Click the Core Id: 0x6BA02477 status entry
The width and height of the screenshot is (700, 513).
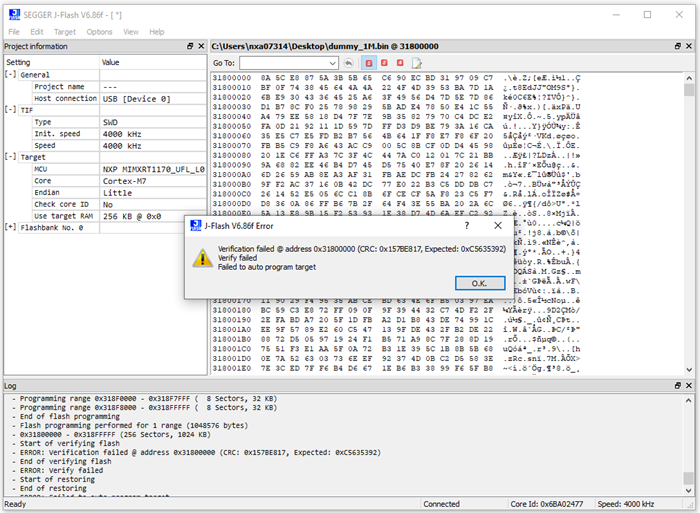(x=546, y=504)
